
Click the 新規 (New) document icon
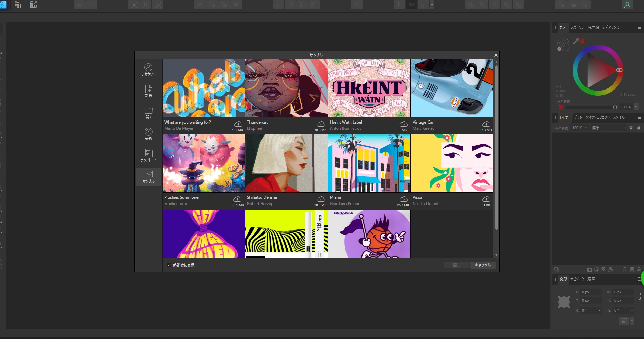click(x=148, y=91)
